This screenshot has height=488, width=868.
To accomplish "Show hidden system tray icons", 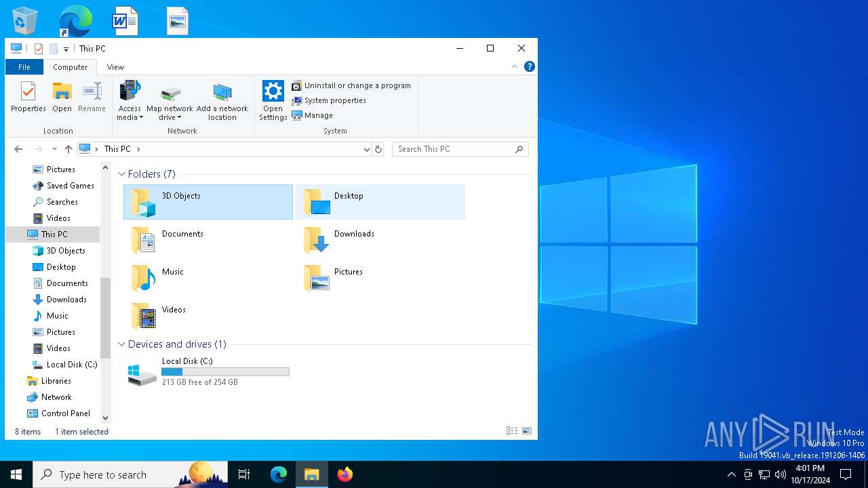I will click(x=731, y=474).
